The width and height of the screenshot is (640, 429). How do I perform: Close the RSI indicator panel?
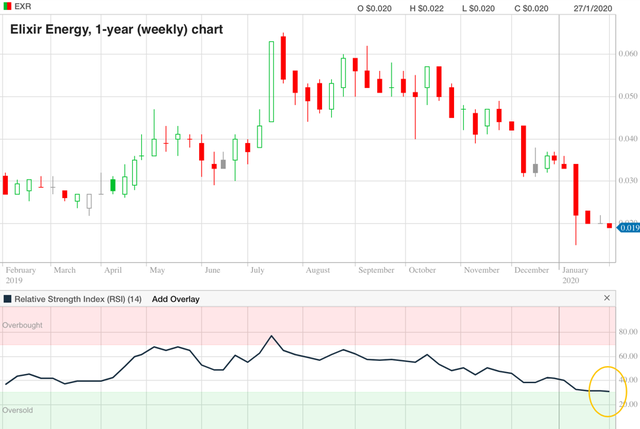pos(607,298)
